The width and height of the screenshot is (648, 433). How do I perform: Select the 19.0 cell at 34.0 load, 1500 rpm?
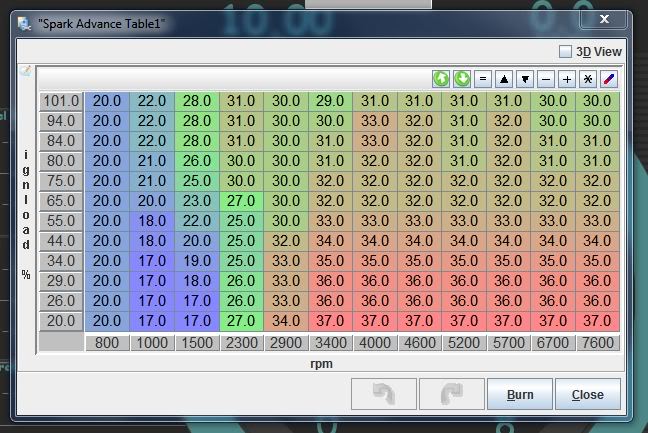point(197,261)
